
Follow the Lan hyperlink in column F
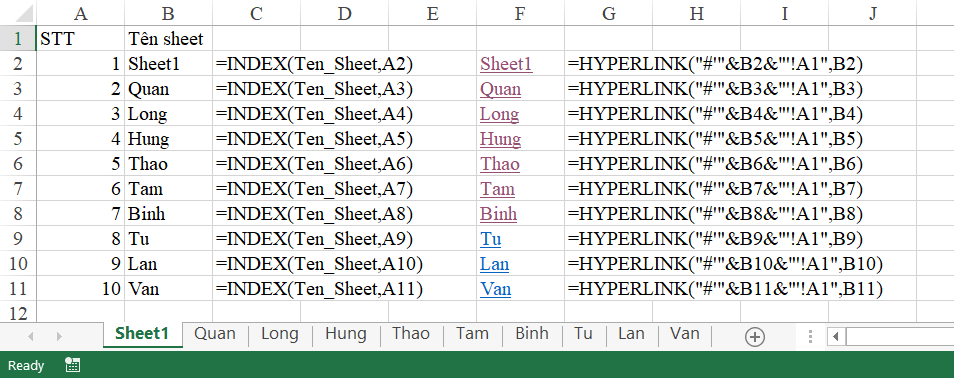pyautogui.click(x=494, y=264)
